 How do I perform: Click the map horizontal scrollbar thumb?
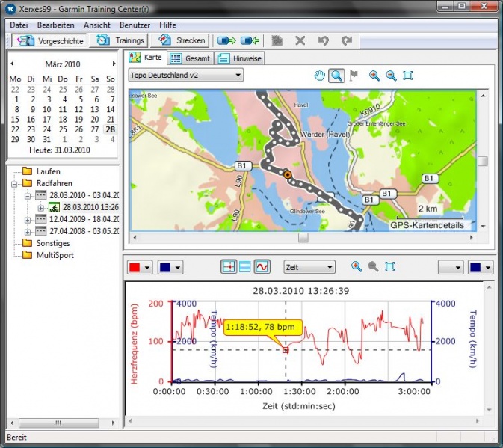[x=303, y=238]
